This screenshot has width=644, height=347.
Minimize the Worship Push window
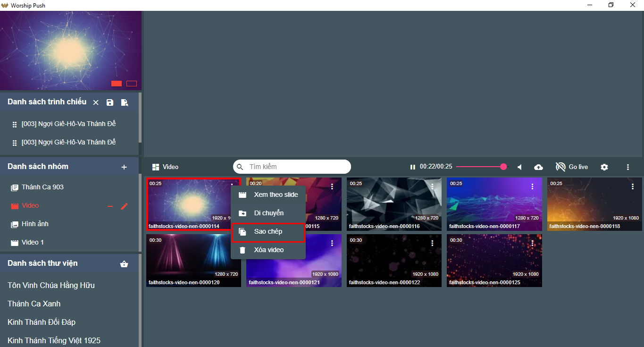(589, 5)
